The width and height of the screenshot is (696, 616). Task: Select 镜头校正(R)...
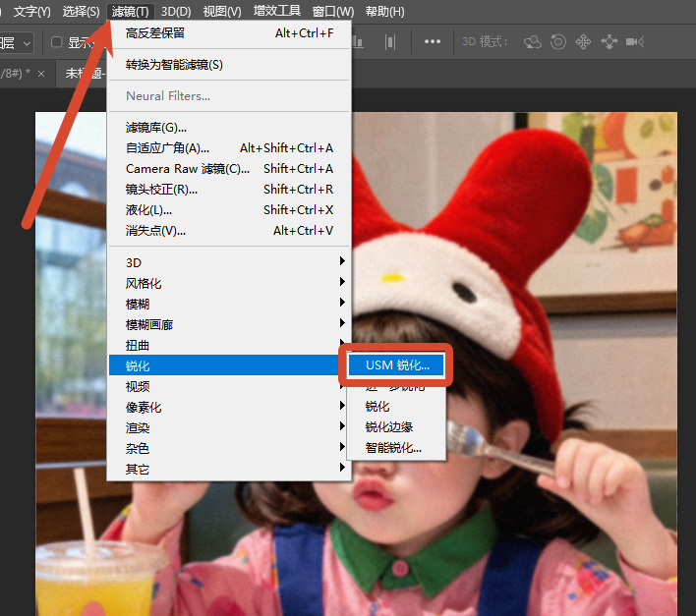click(229, 190)
